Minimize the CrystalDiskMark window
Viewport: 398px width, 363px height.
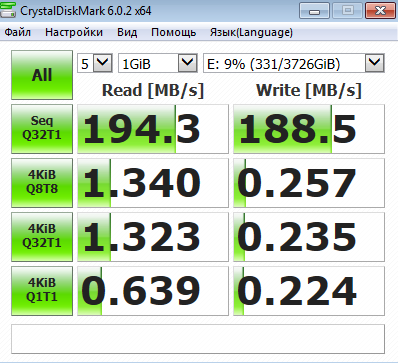(314, 11)
